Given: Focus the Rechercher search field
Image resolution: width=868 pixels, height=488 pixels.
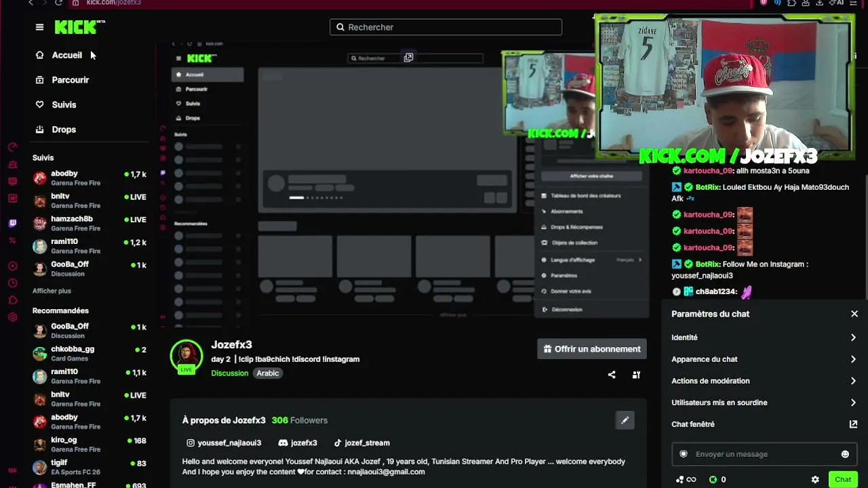Looking at the screenshot, I should point(446,27).
